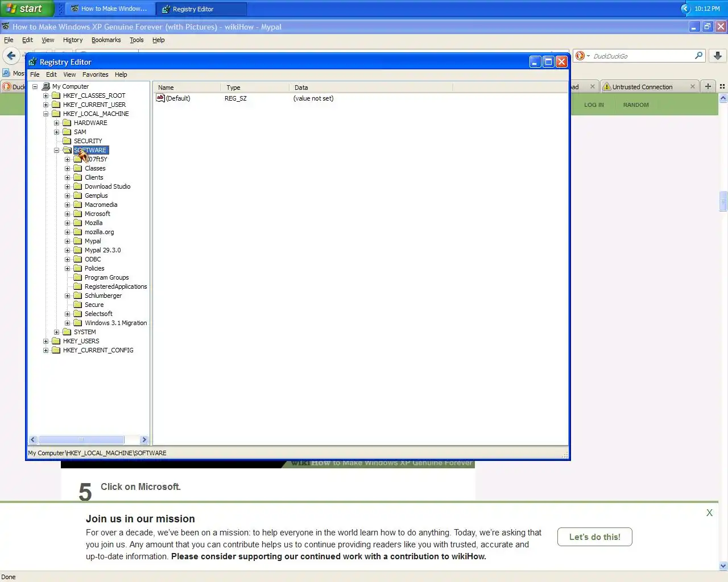Click the DuckDuckGo search input field
Viewport: 728px width, 582px height.
[x=642, y=56]
